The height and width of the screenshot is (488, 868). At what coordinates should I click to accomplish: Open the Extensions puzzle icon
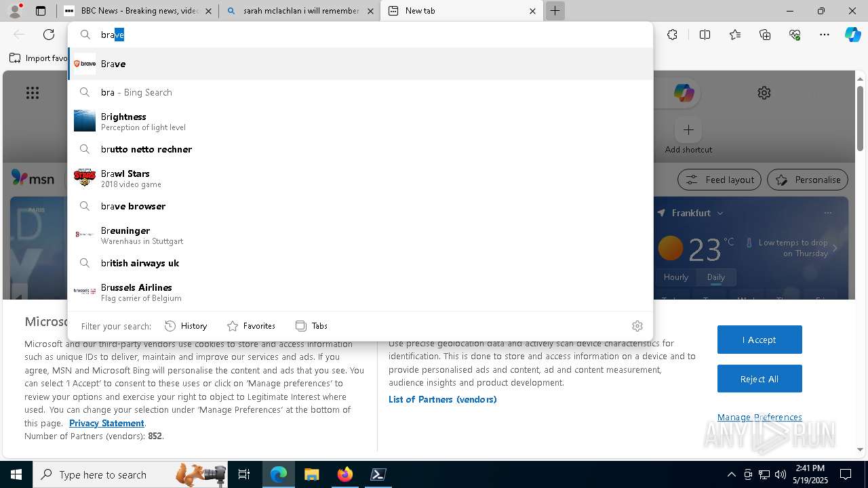672,35
